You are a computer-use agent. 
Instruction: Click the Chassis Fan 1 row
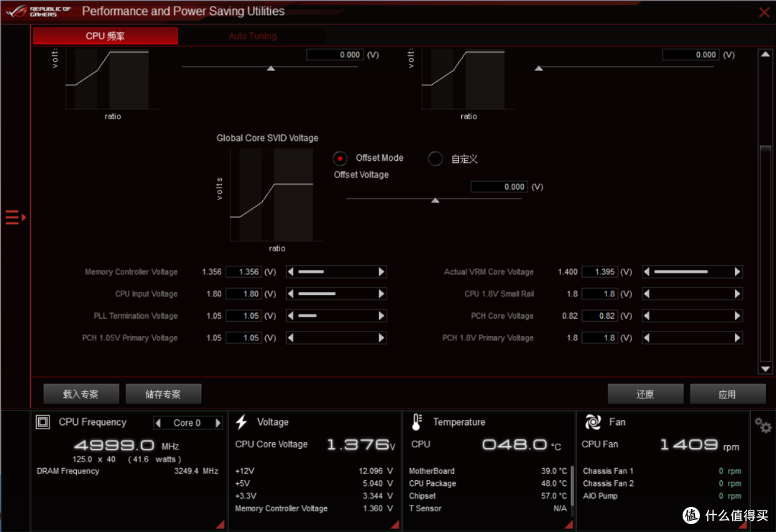click(x=662, y=471)
